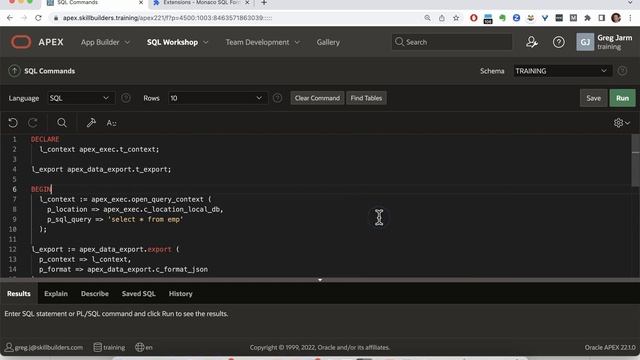Click the autocomplete A icon
The height and width of the screenshot is (360, 640).
(x=111, y=123)
